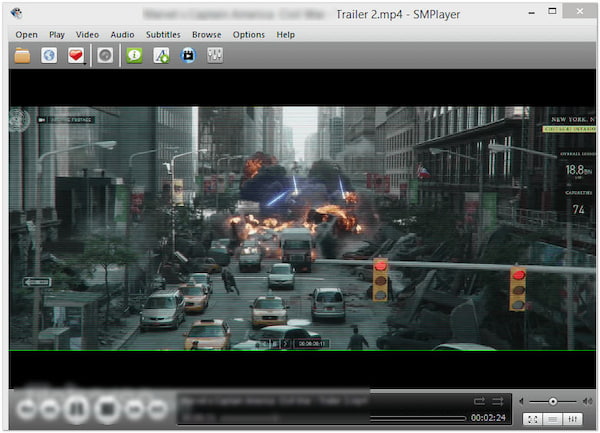Toggle the repeat icon
The image size is (600, 433).
tap(479, 401)
